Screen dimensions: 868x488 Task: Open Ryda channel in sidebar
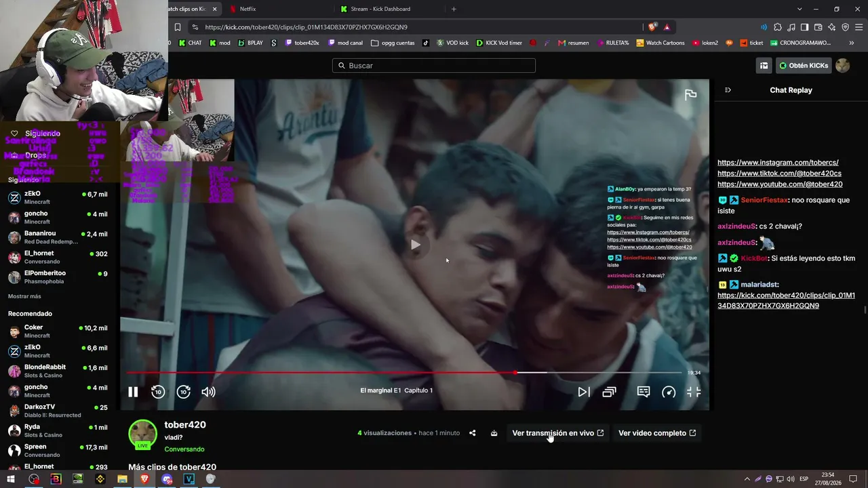click(x=58, y=430)
